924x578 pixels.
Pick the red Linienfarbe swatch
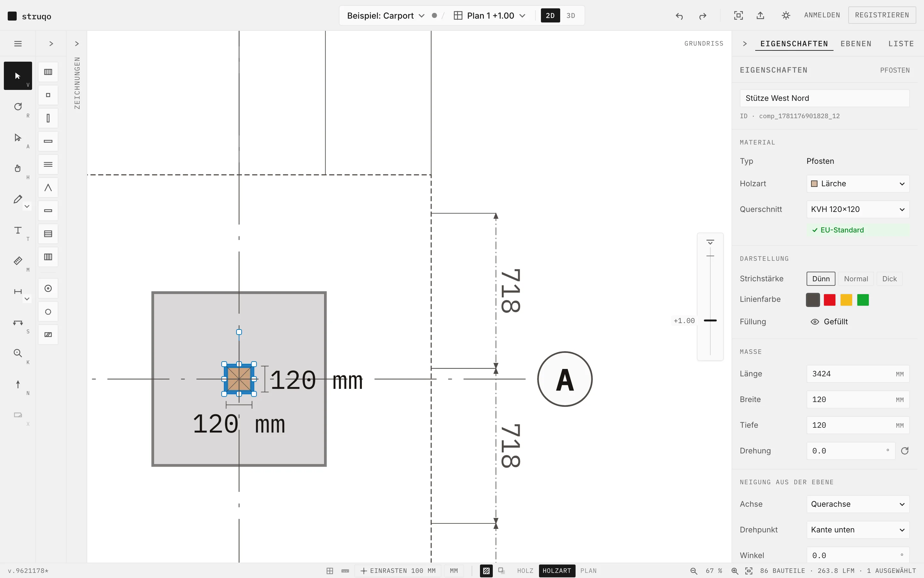829,300
